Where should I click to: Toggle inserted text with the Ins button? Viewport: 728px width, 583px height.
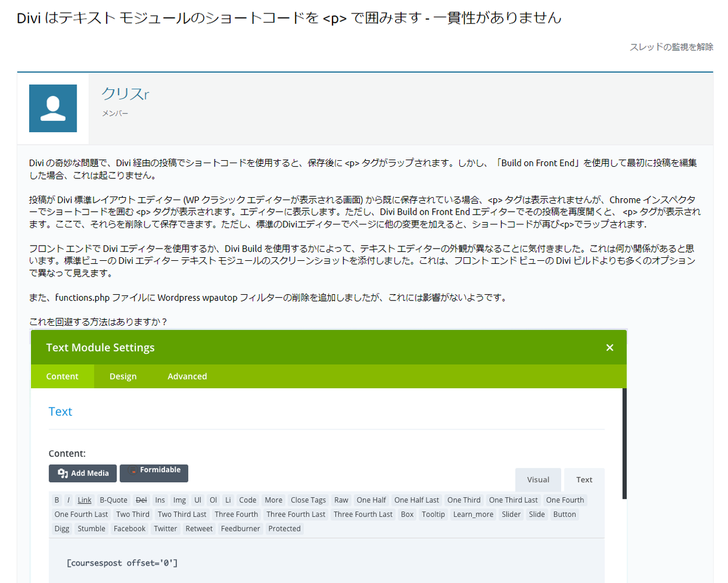(x=160, y=500)
